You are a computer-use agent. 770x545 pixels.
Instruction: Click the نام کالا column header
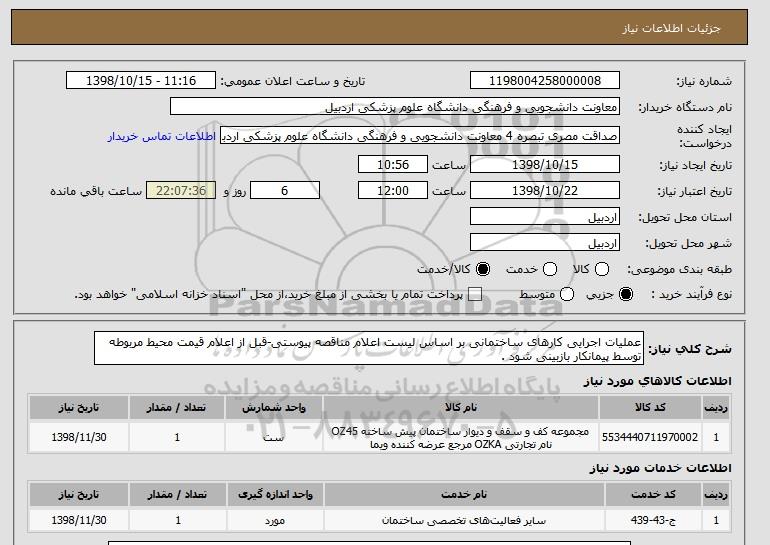(461, 408)
